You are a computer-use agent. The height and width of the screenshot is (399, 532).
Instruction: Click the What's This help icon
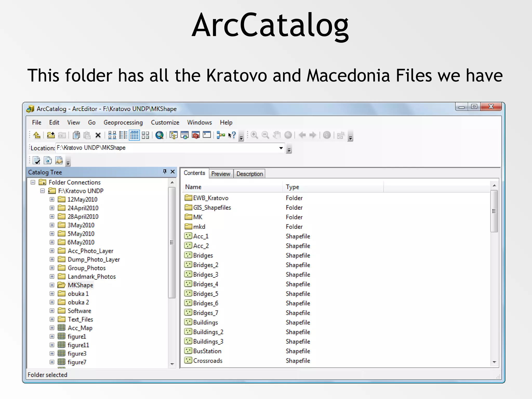[x=232, y=135]
